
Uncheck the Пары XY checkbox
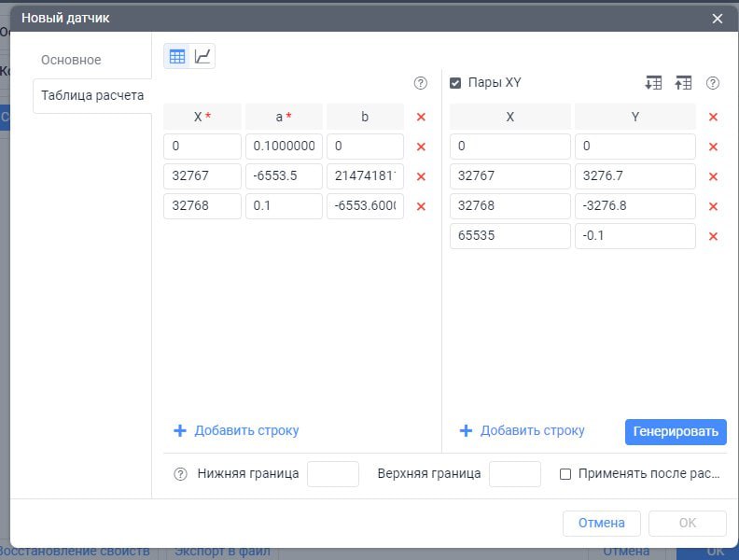point(455,83)
